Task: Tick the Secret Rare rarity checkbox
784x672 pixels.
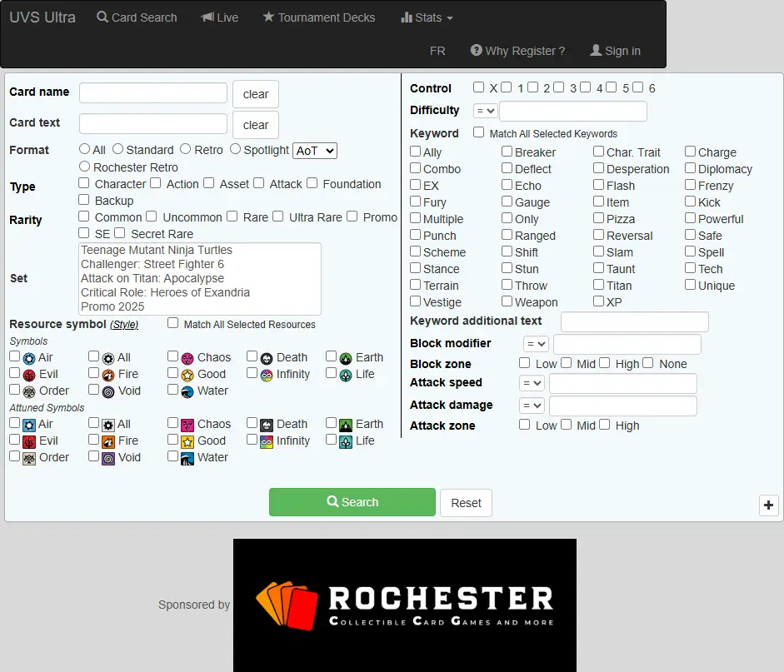Action: tap(119, 233)
